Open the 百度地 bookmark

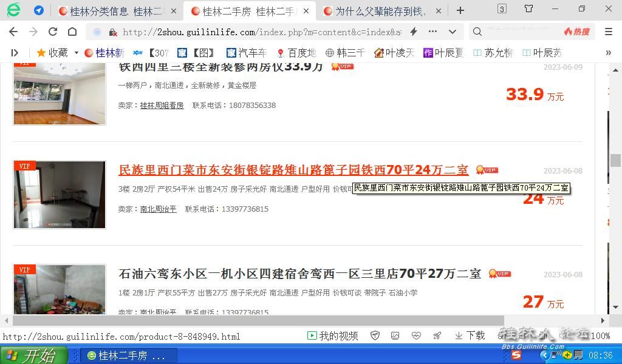pyautogui.click(x=296, y=53)
